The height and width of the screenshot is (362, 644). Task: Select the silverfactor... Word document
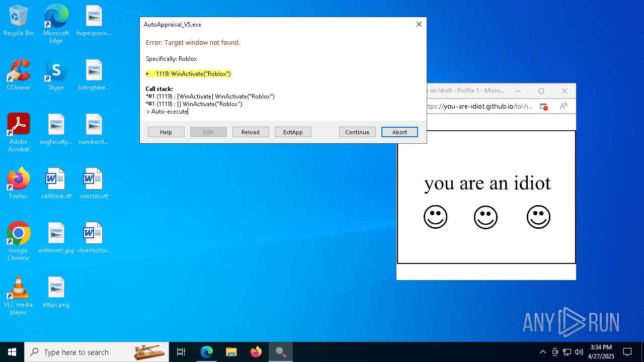pos(94,238)
